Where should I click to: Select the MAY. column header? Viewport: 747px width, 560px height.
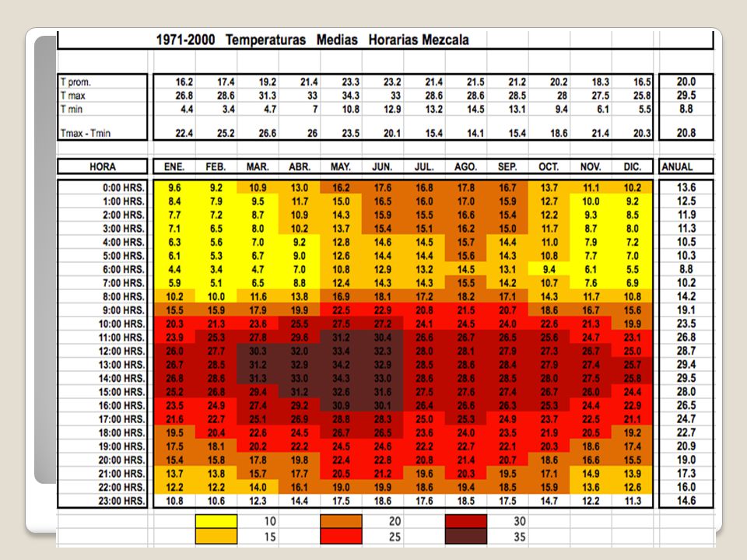pyautogui.click(x=341, y=166)
